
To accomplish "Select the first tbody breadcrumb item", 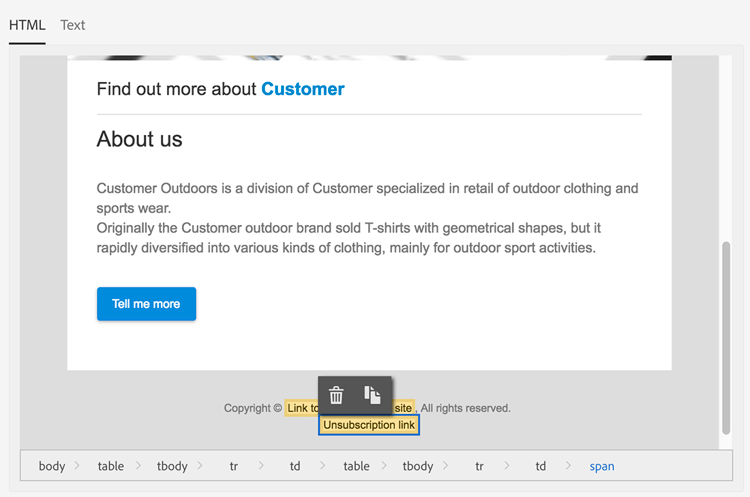I will (172, 466).
